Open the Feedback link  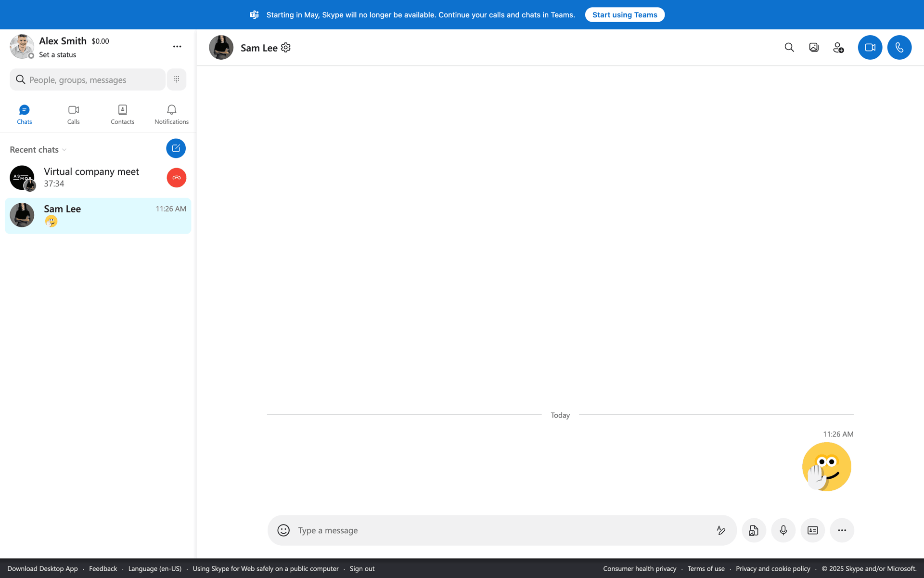coord(103,569)
